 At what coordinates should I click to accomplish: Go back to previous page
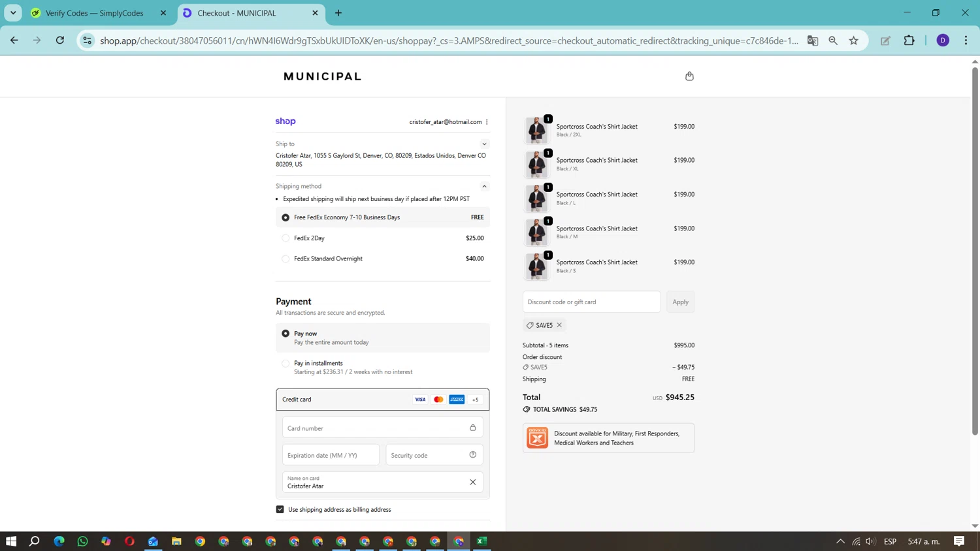14,40
